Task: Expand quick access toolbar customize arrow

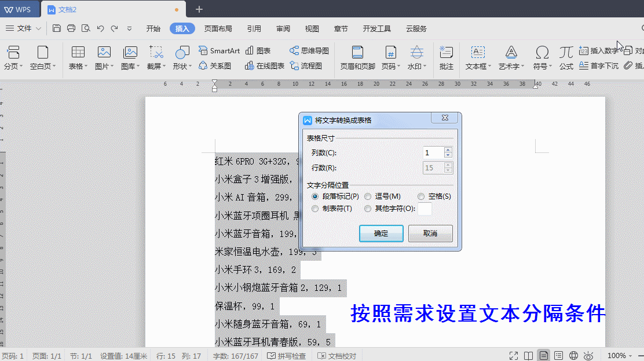Action: coord(129,28)
